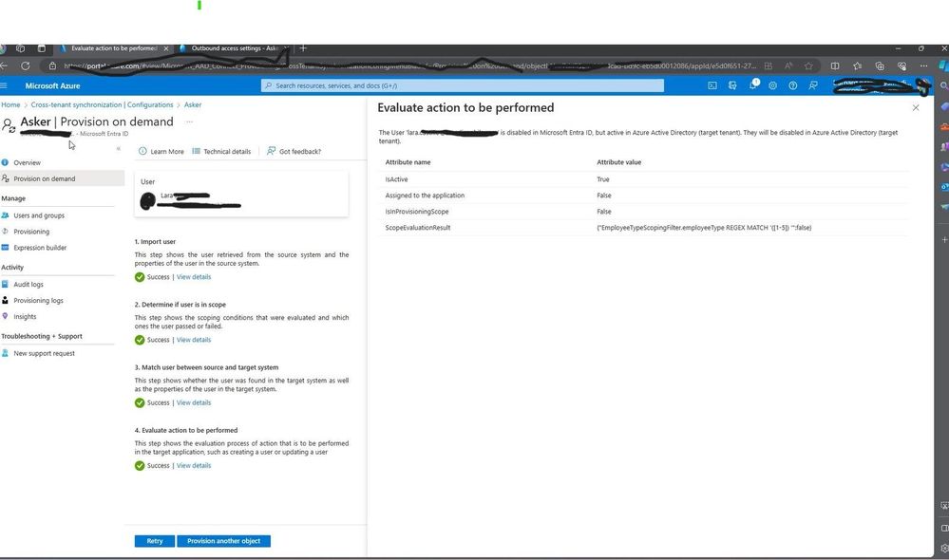Open Azure notifications bell
Screen dimensions: 949x560
click(x=753, y=85)
